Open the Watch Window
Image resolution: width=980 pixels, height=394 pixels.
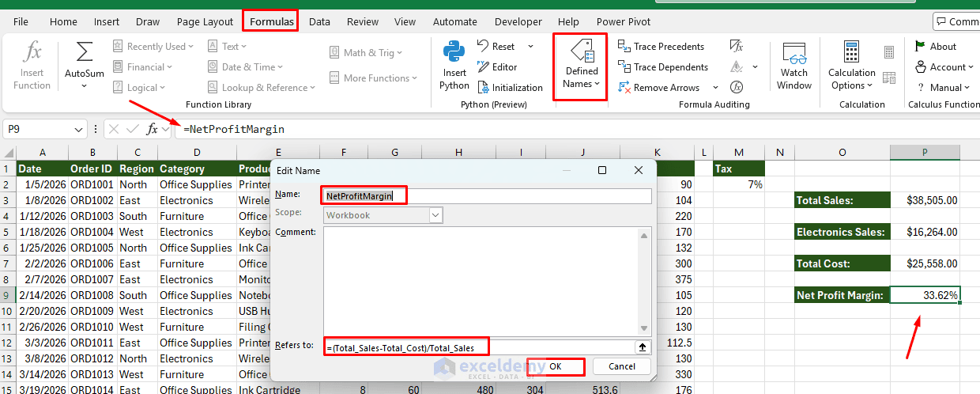pos(794,65)
